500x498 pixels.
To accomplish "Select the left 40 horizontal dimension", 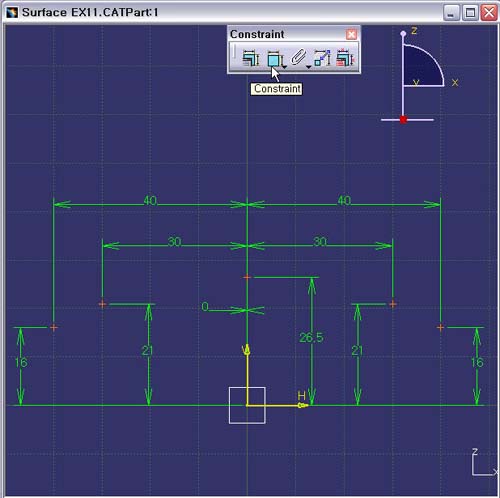I will (x=150, y=200).
